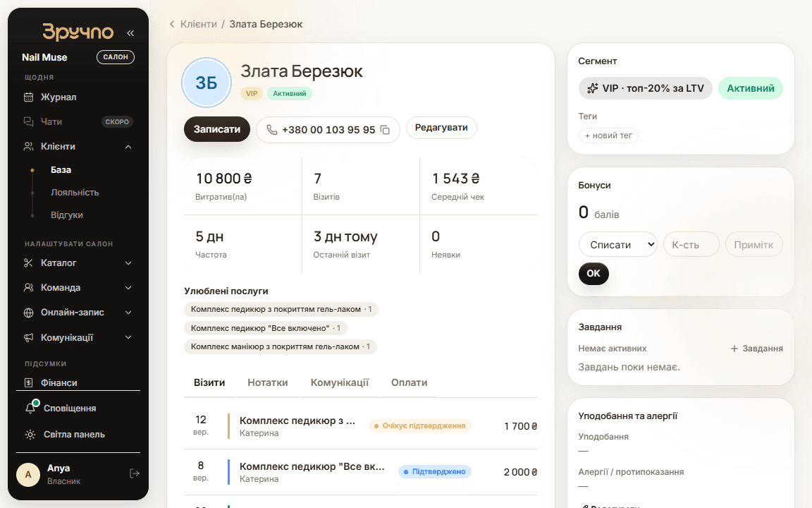Expand the Комунікації menu section
Screen dimensions: 812x508
tap(128, 337)
